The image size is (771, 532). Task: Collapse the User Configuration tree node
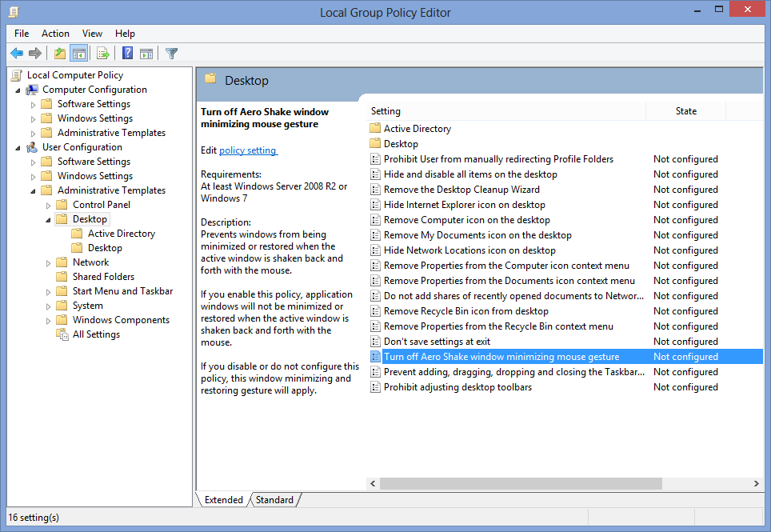coord(18,148)
